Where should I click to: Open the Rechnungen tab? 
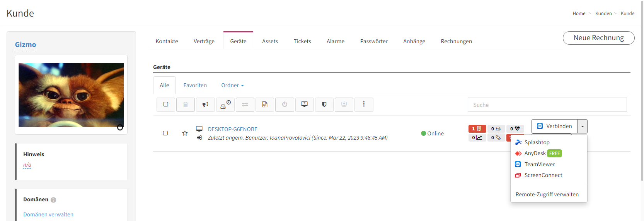tap(456, 41)
